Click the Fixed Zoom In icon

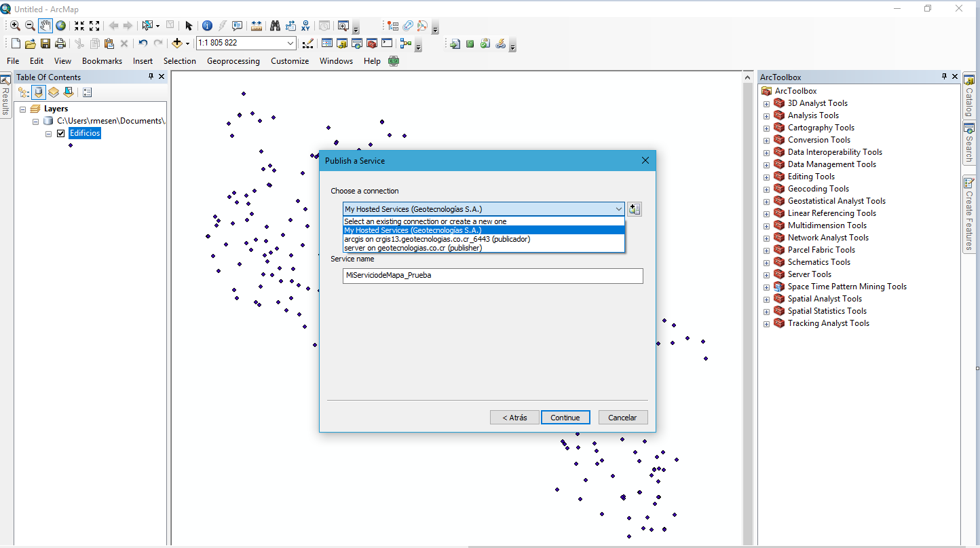(x=79, y=26)
